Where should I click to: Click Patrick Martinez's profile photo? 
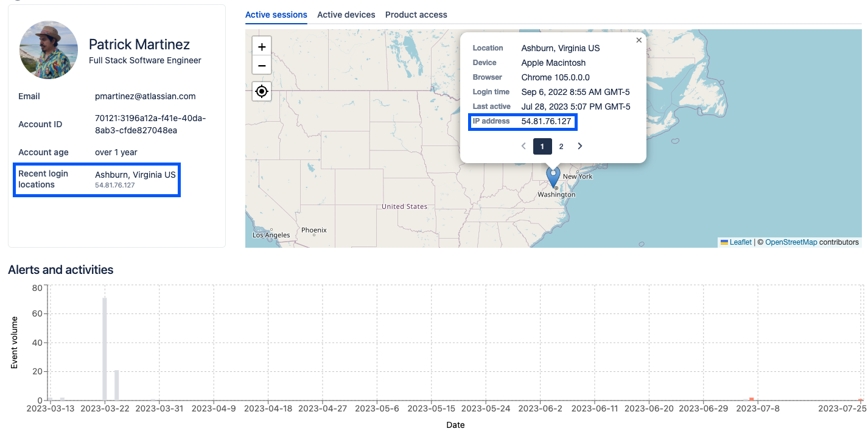pyautogui.click(x=49, y=50)
